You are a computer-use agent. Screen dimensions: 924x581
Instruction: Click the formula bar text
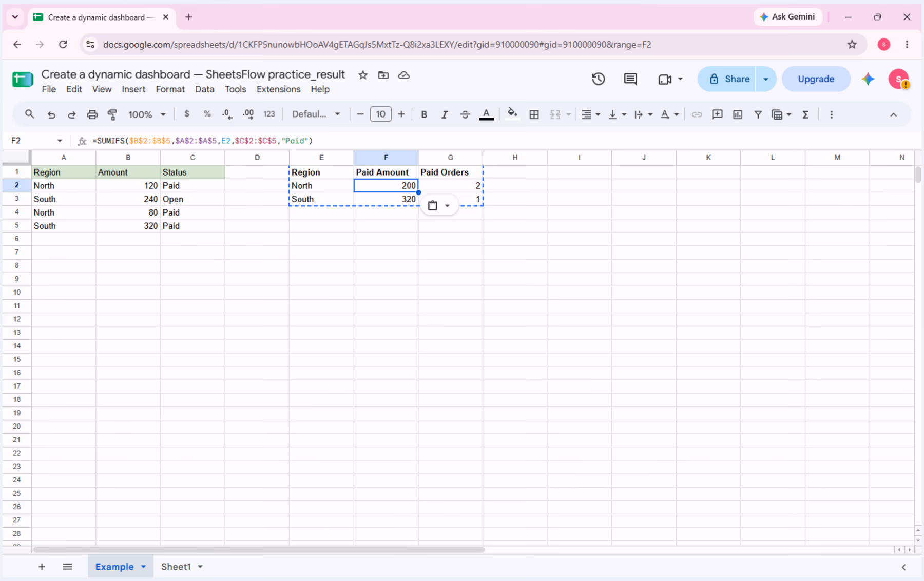(203, 141)
